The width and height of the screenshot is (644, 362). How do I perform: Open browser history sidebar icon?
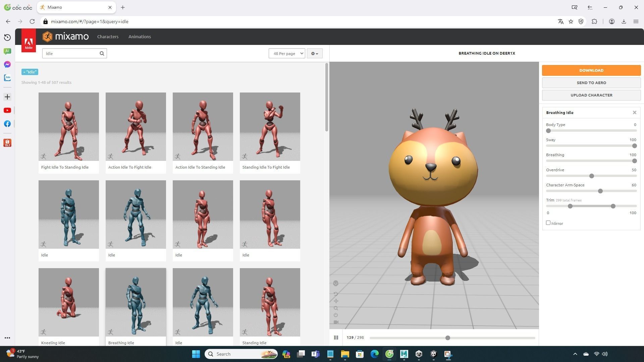[7, 38]
